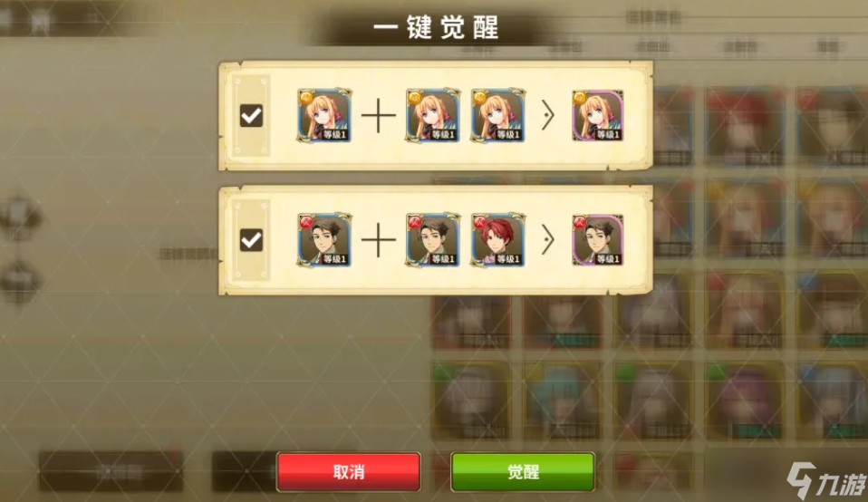The height and width of the screenshot is (502, 868).
Task: Click plus sign in blonde girl row
Action: (379, 115)
